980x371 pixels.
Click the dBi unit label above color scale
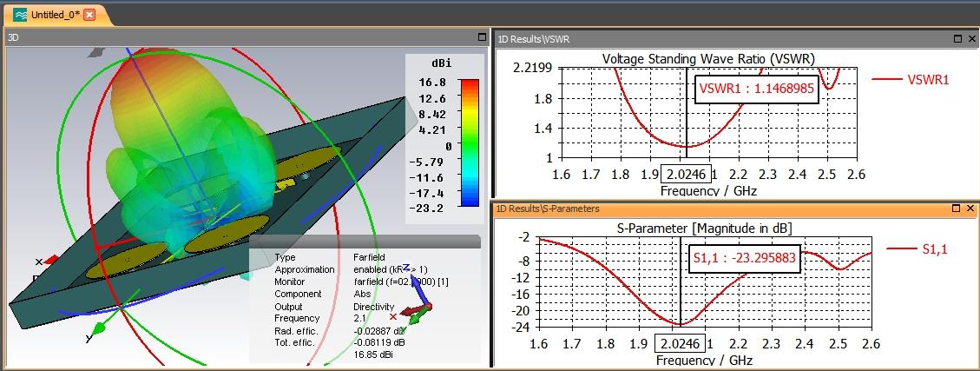(442, 63)
